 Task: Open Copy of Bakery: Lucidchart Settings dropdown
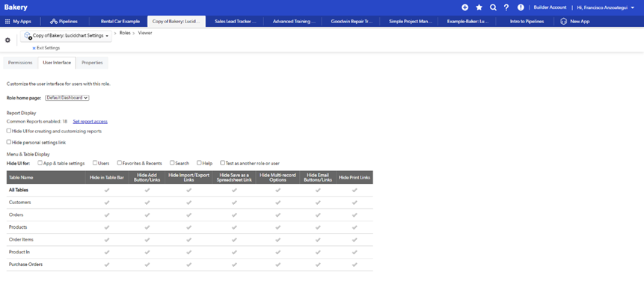(x=67, y=36)
